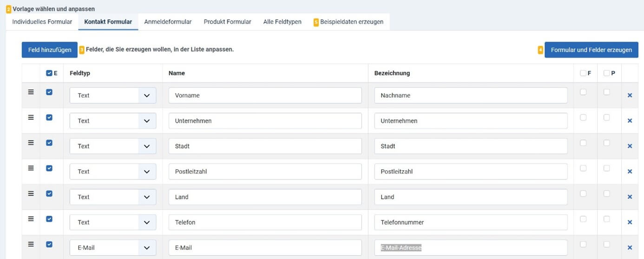Switch to Produkt Formular tab

tap(227, 22)
